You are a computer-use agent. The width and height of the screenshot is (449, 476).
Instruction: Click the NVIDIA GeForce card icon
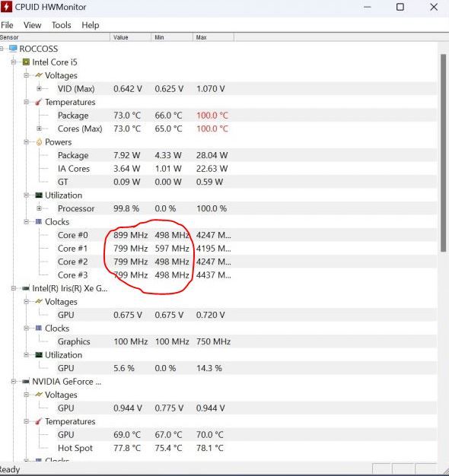(x=26, y=382)
